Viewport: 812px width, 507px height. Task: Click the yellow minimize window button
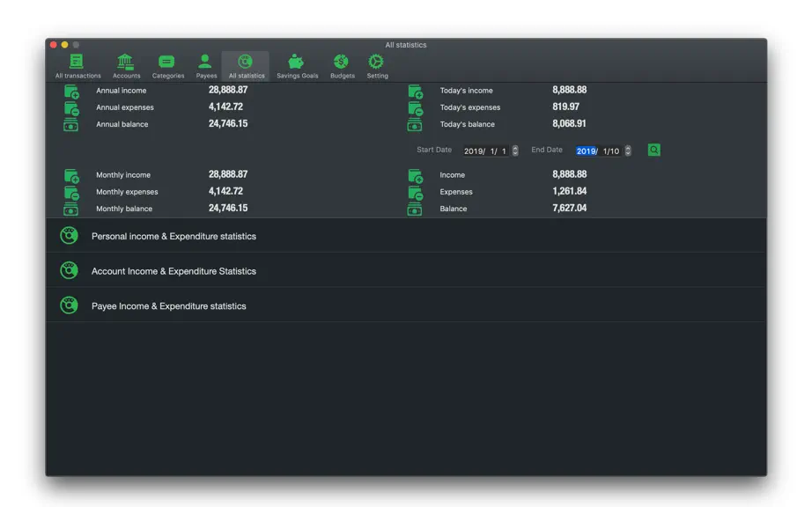click(65, 45)
